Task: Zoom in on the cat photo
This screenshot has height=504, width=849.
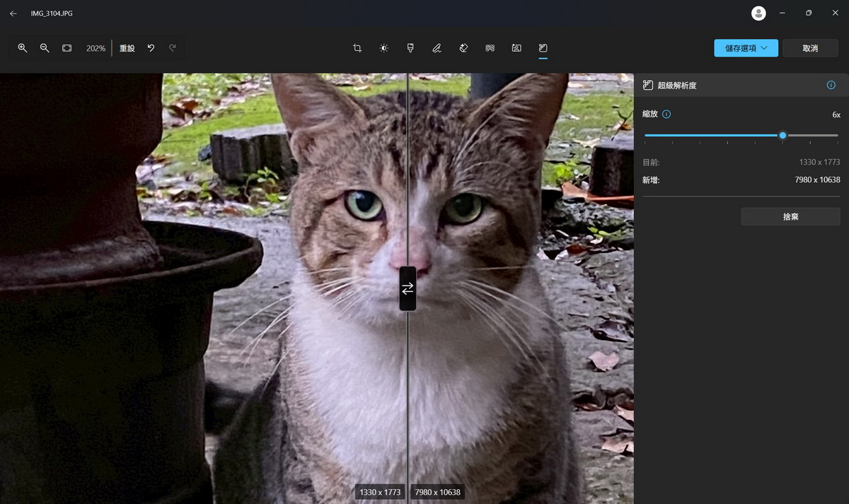Action: [23, 48]
